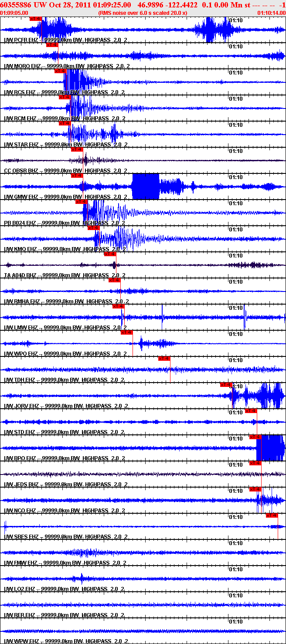
Task: Select the red pick flag on OBSR trace
Action: [77, 149]
